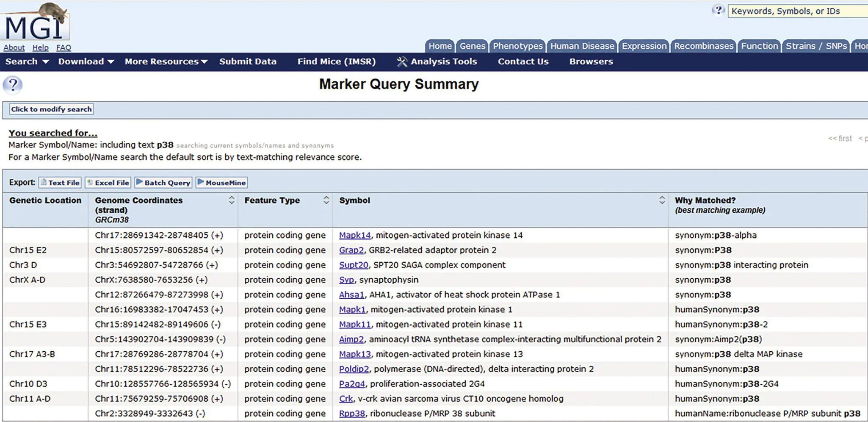
Task: Expand the Search dropdown menu
Action: pyautogui.click(x=27, y=61)
